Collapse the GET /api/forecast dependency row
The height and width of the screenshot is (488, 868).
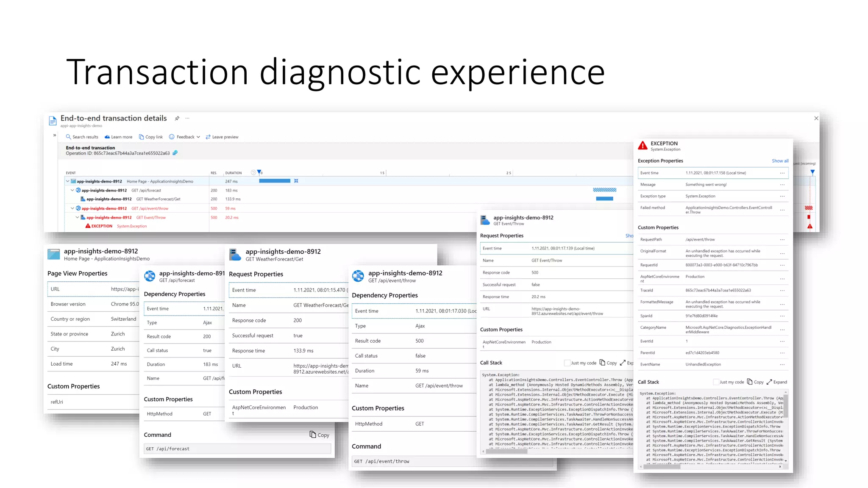pyautogui.click(x=72, y=190)
